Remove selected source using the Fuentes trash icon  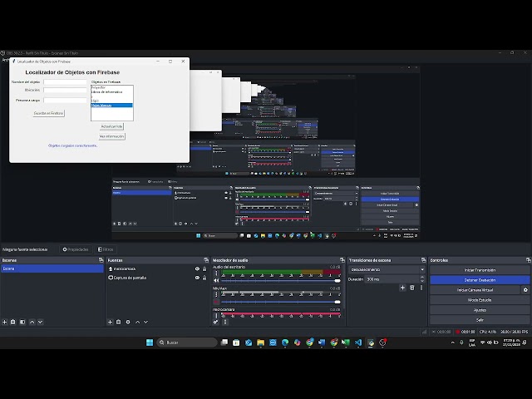tap(118, 322)
